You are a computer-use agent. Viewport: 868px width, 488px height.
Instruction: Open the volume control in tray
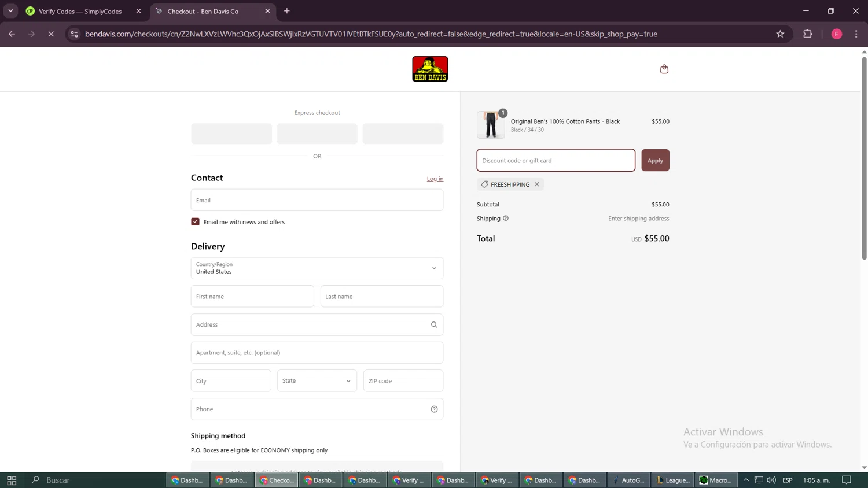coord(771,480)
